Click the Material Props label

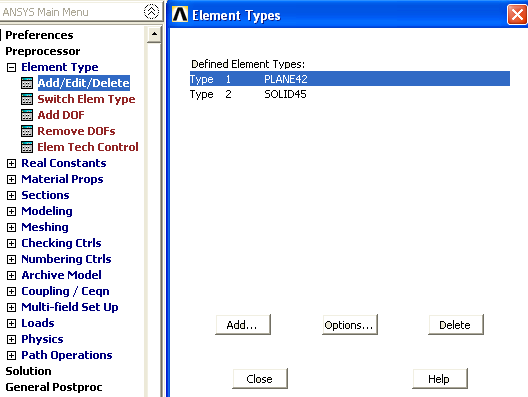(x=62, y=179)
